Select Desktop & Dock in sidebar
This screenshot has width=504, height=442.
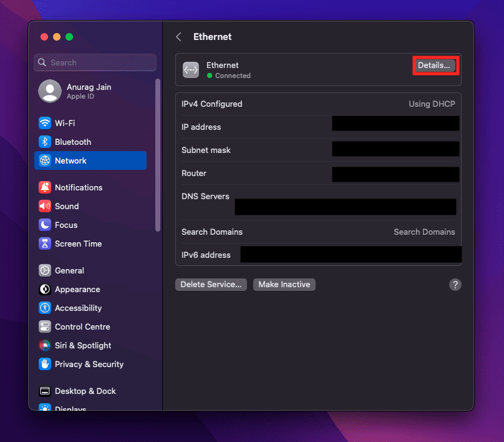pos(90,391)
